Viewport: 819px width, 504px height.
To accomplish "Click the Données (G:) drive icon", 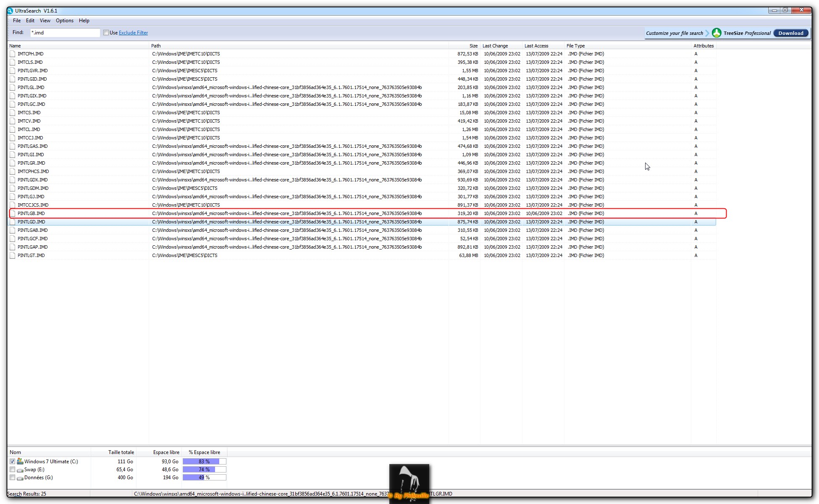I will tap(20, 478).
